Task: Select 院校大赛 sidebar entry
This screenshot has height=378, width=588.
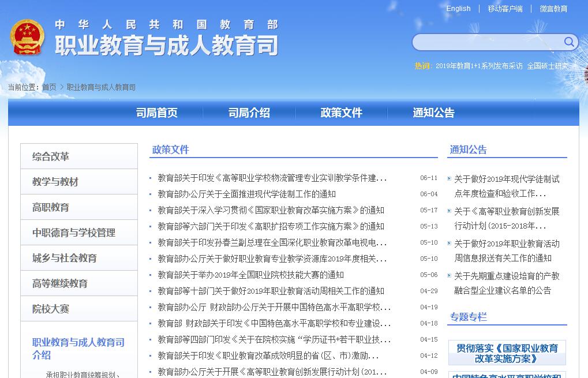Action: tap(51, 309)
